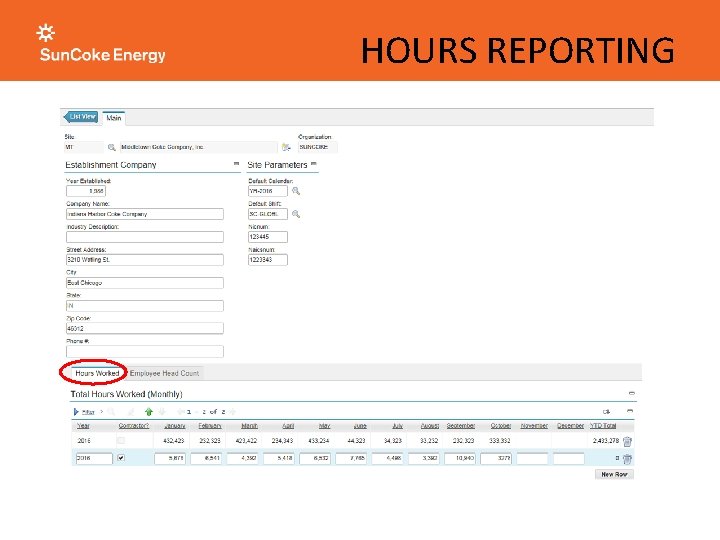Sort by September column header
Screen dimensions: 720x540
click(x=461, y=426)
